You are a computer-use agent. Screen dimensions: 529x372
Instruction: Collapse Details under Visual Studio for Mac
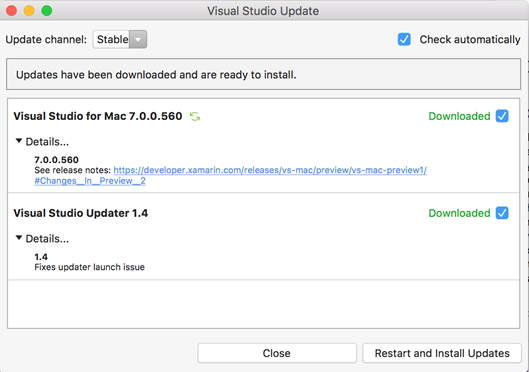tap(43, 142)
